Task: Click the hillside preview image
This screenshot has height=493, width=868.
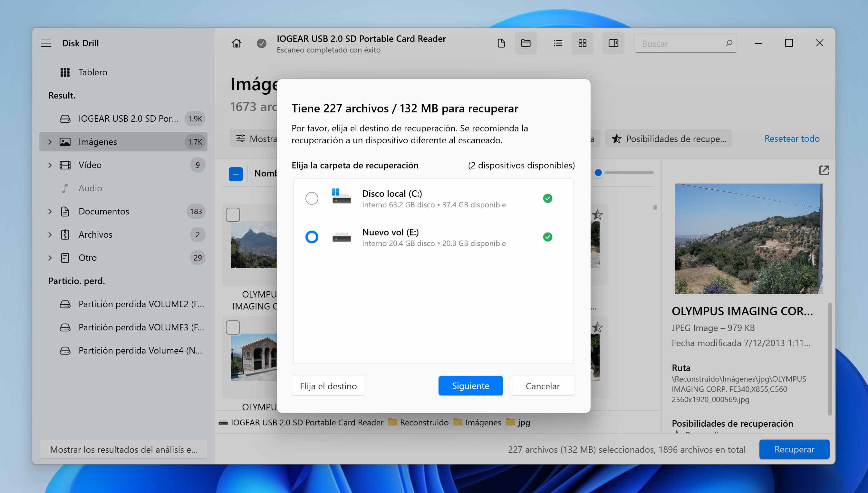Action: 748,239
